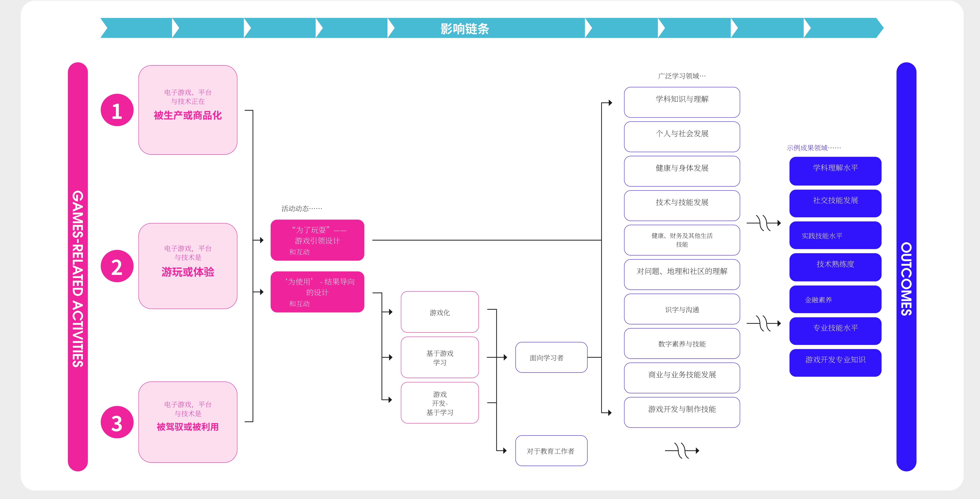Click the “为了玩耍” 游戏引领设计 box
Image resolution: width=980 pixels, height=499 pixels.
pos(317,240)
